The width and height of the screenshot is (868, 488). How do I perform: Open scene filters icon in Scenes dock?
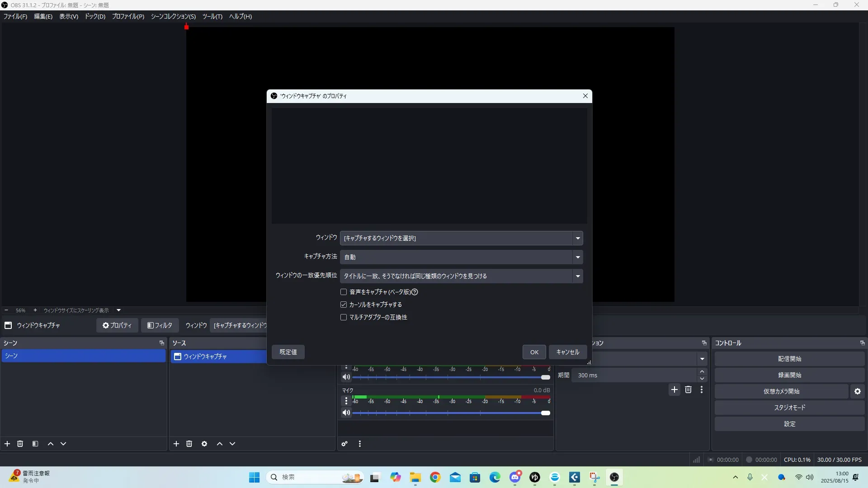pos(35,444)
